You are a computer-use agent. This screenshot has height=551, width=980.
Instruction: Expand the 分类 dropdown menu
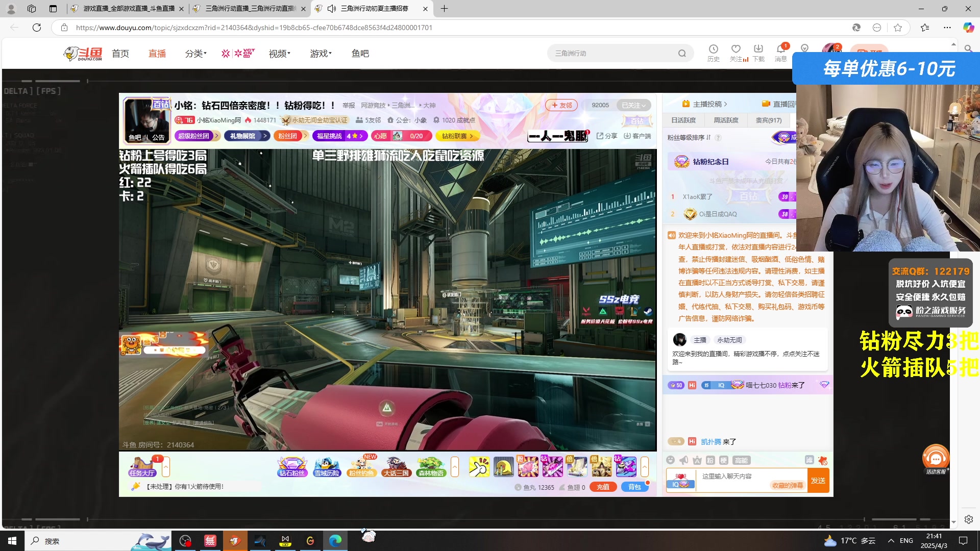[x=195, y=54]
